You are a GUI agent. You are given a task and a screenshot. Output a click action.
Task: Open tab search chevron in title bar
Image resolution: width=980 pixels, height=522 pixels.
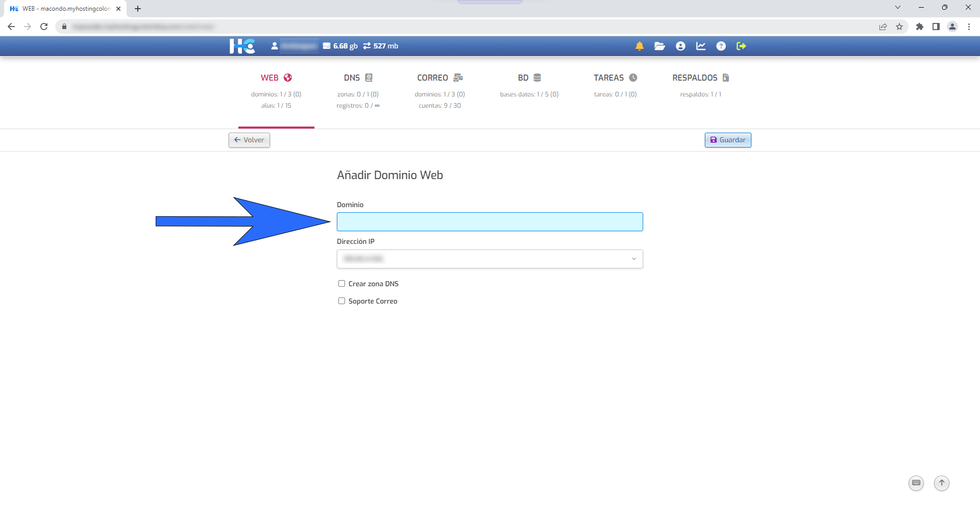898,8
